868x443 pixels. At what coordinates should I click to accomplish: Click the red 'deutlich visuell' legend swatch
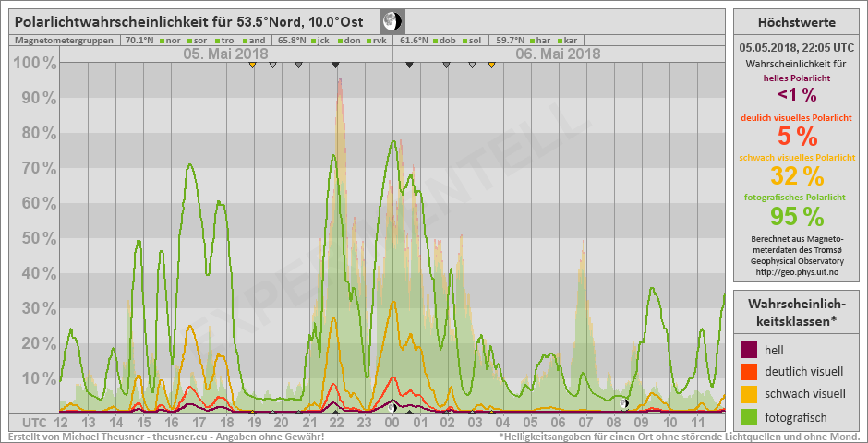tap(749, 372)
